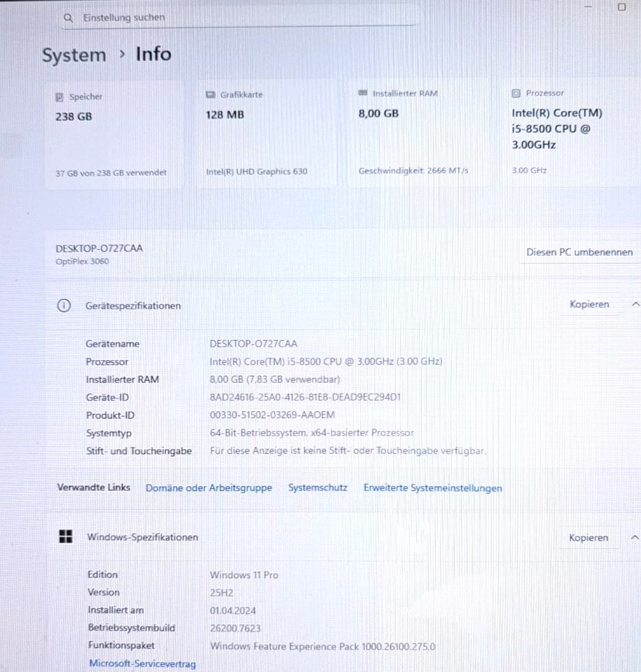Select the Produkt-ID value 00330-51502-03269-AAOEM
Screen dimensions: 641x672
(272, 415)
